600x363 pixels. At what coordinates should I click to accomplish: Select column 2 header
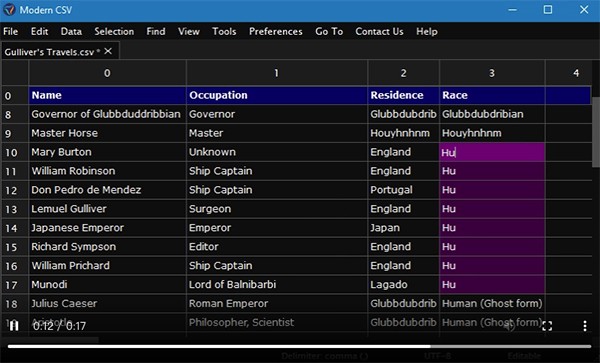click(403, 73)
